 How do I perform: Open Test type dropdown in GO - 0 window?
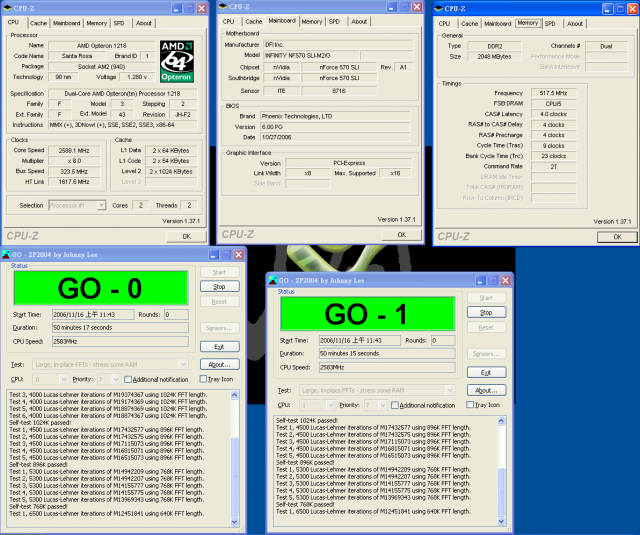(183, 364)
